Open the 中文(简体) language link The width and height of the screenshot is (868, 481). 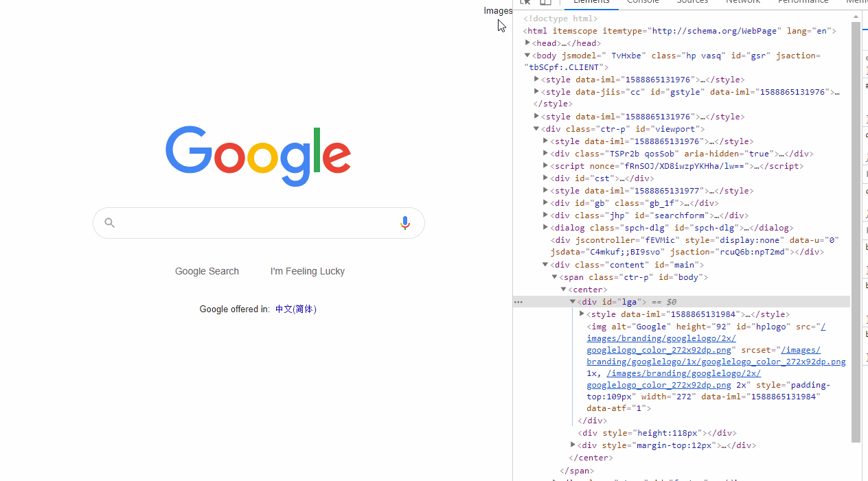296,309
